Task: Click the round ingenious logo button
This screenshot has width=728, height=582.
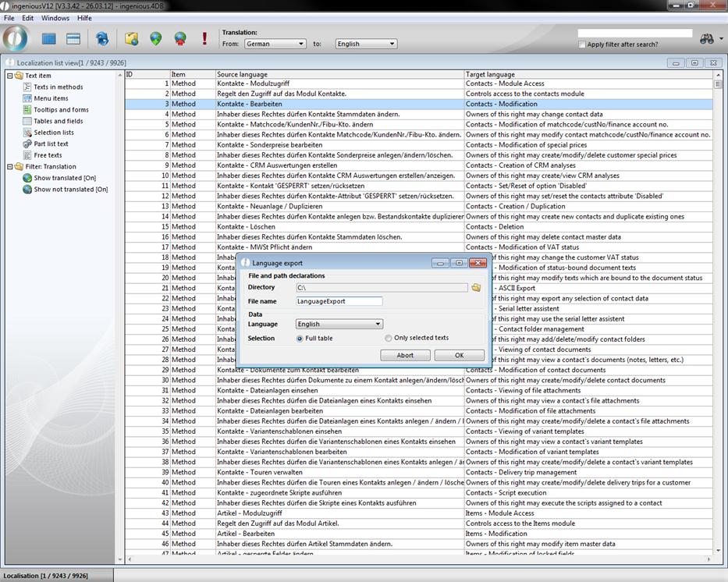Action: point(16,37)
